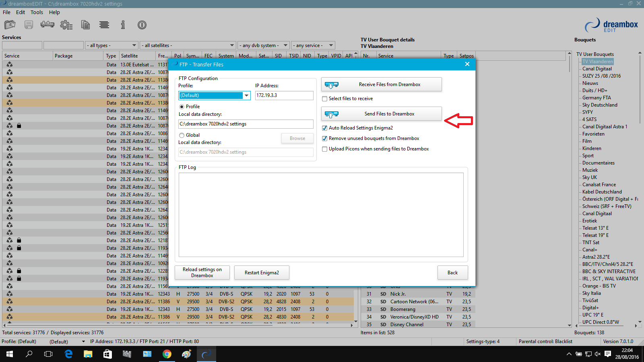Close the FTP Transfer Files dialog

tap(467, 64)
